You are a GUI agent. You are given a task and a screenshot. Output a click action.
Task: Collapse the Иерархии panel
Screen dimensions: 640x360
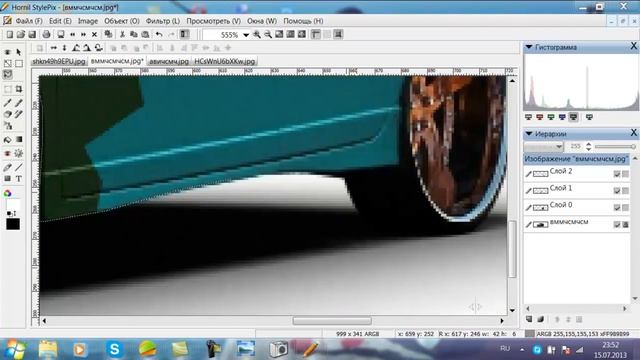529,134
